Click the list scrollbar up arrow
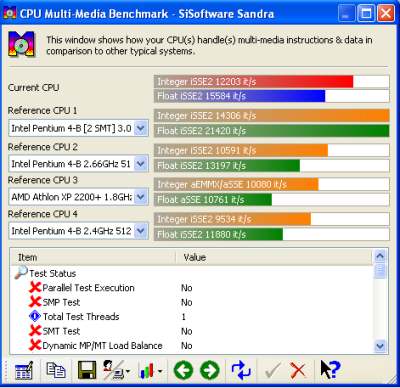Screen dimensions: 400x388 click(380, 256)
